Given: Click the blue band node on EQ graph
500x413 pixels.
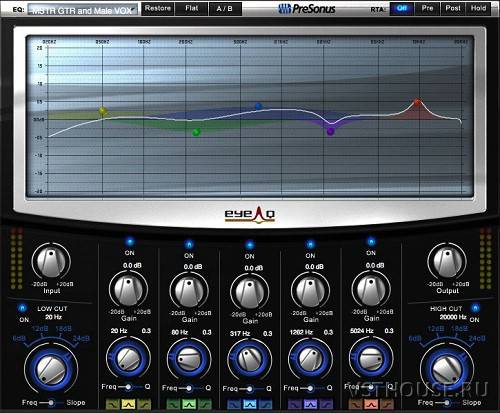Looking at the screenshot, I should (x=258, y=106).
